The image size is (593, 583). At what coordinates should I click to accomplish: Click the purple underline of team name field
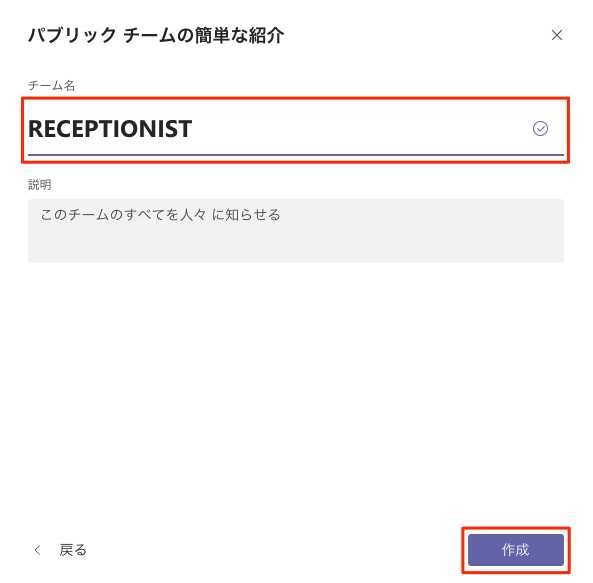click(295, 155)
